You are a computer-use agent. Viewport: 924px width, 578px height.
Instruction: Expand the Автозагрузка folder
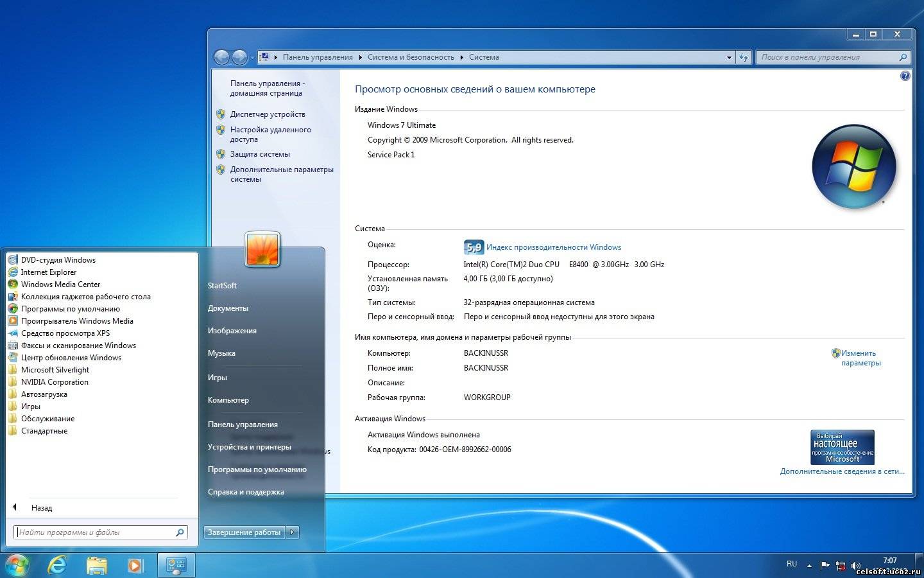[x=37, y=394]
